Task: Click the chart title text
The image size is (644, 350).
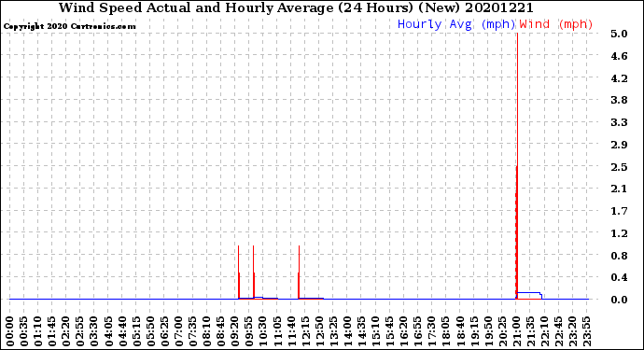Action: click(x=296, y=7)
